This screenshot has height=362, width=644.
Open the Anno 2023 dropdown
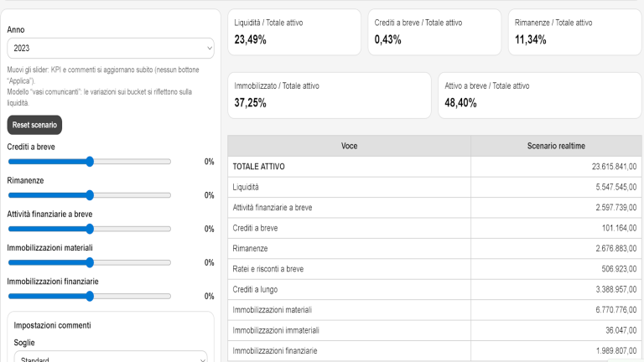coord(110,49)
